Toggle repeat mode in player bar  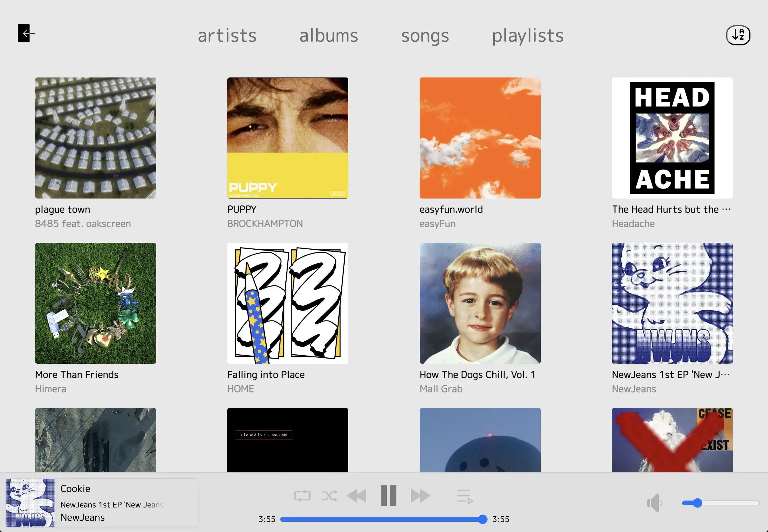(x=302, y=496)
